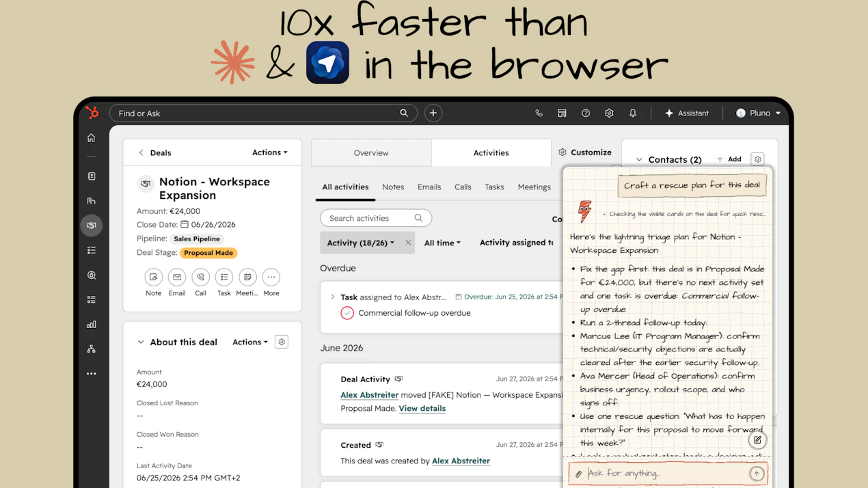Collapse the Contacts (2) section
This screenshot has width=868, height=488.
(639, 159)
